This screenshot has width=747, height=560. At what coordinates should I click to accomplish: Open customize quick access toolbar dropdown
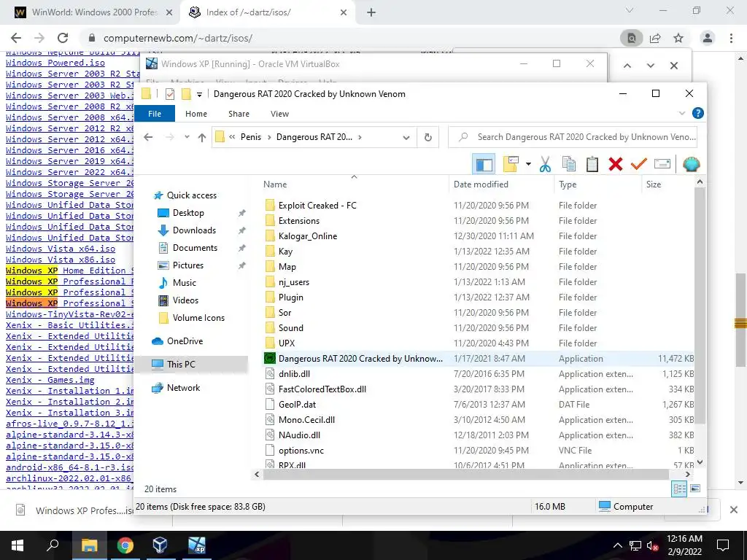(x=200, y=94)
